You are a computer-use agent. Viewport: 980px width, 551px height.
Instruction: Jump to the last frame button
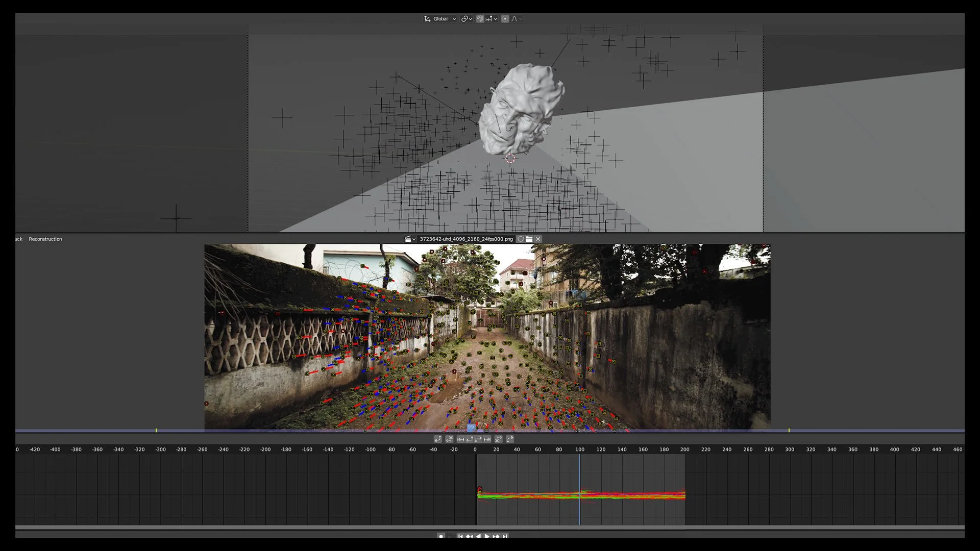[505, 536]
